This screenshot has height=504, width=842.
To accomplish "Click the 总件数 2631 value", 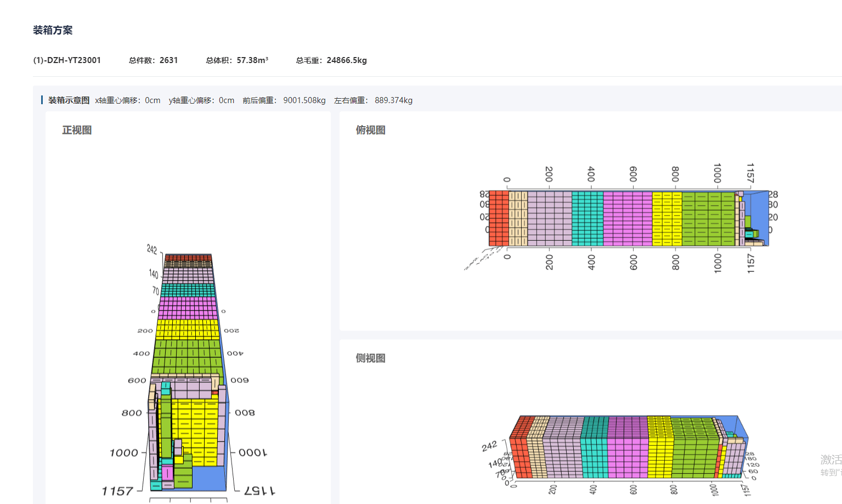I will point(168,60).
